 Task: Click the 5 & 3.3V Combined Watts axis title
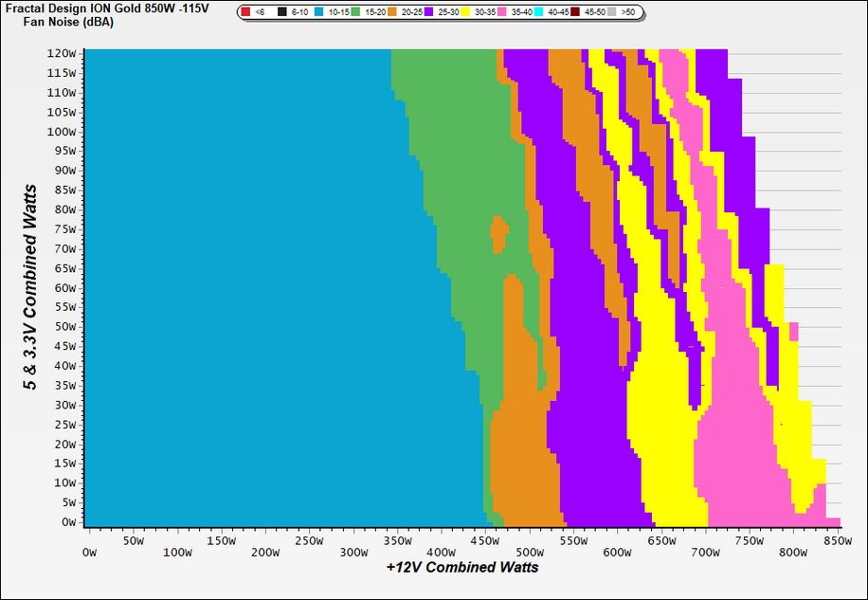[x=31, y=287]
